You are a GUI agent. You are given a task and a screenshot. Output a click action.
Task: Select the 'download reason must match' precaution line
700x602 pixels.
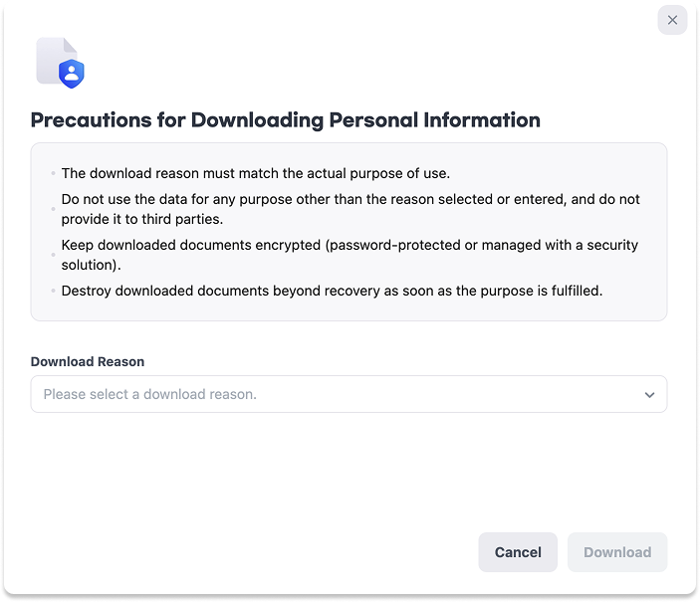pos(255,173)
